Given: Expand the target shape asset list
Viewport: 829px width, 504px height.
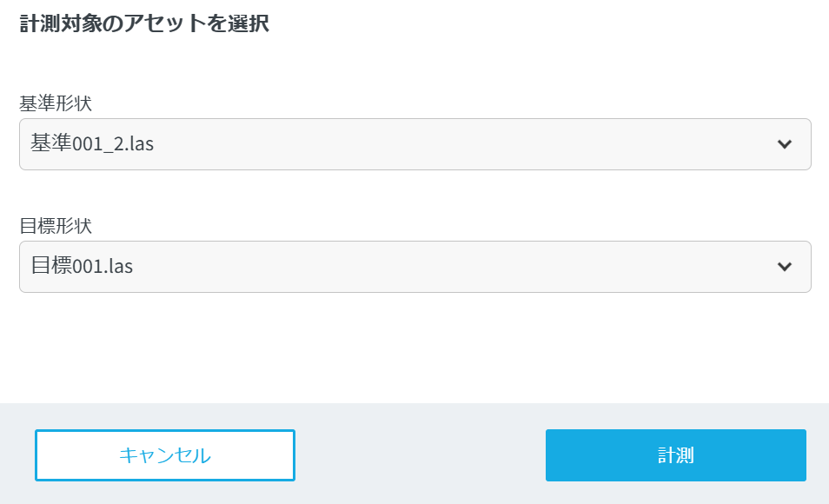Looking at the screenshot, I should [x=414, y=267].
